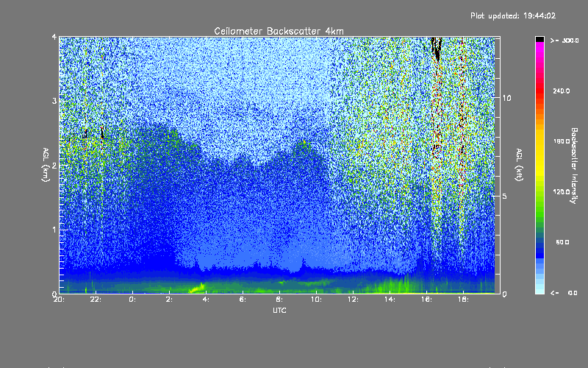Click the "14:" time tick label

click(x=390, y=300)
